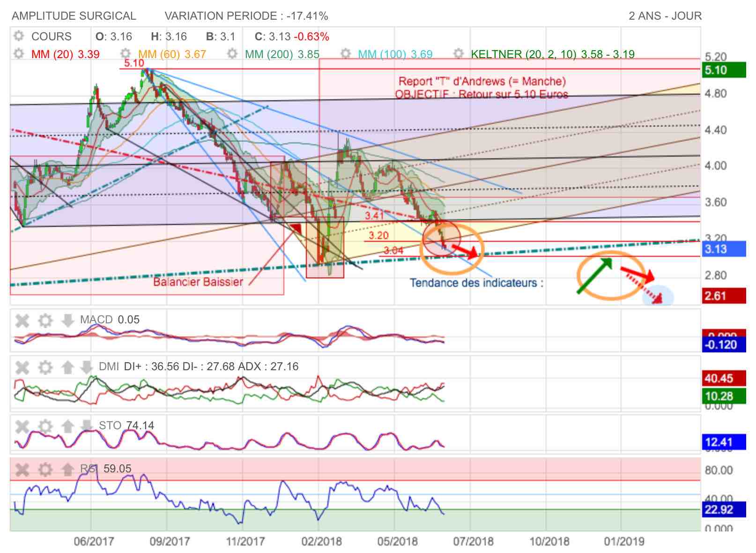Click the 3.20 support level label
The image size is (756, 553).
click(x=378, y=236)
